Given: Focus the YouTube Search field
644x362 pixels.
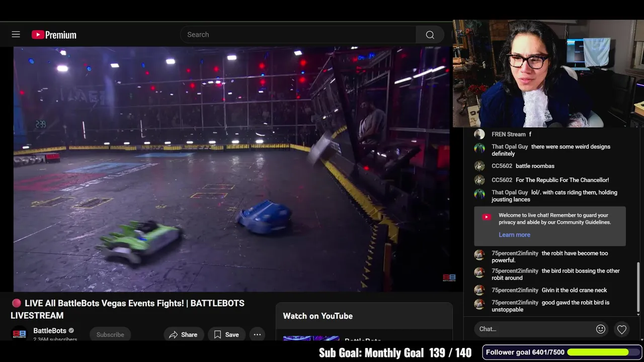Looking at the screenshot, I should [x=298, y=35].
